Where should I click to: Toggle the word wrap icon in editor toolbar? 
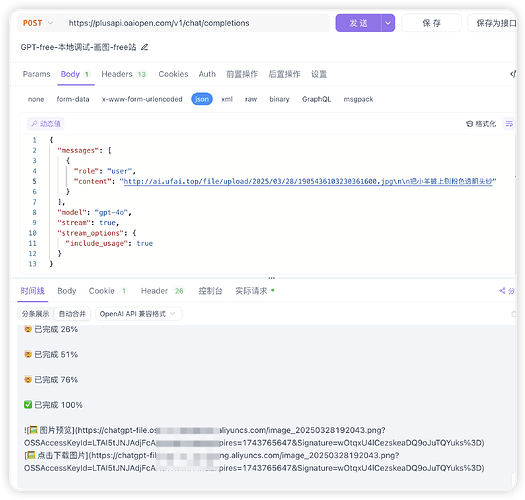click(x=509, y=124)
